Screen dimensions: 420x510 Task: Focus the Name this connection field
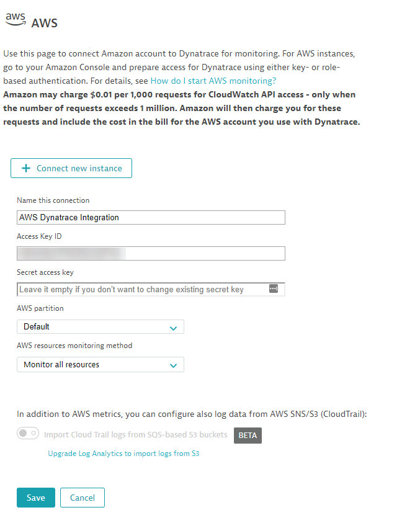pyautogui.click(x=151, y=217)
